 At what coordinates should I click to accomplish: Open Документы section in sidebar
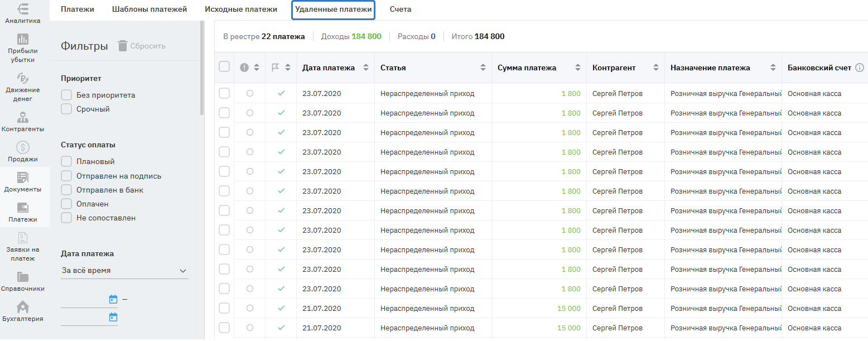(x=23, y=181)
